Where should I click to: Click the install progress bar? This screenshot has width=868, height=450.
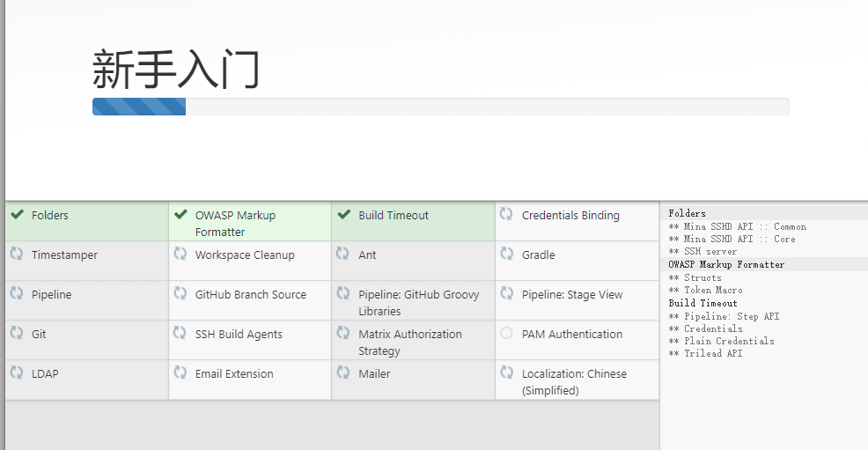pos(441,107)
